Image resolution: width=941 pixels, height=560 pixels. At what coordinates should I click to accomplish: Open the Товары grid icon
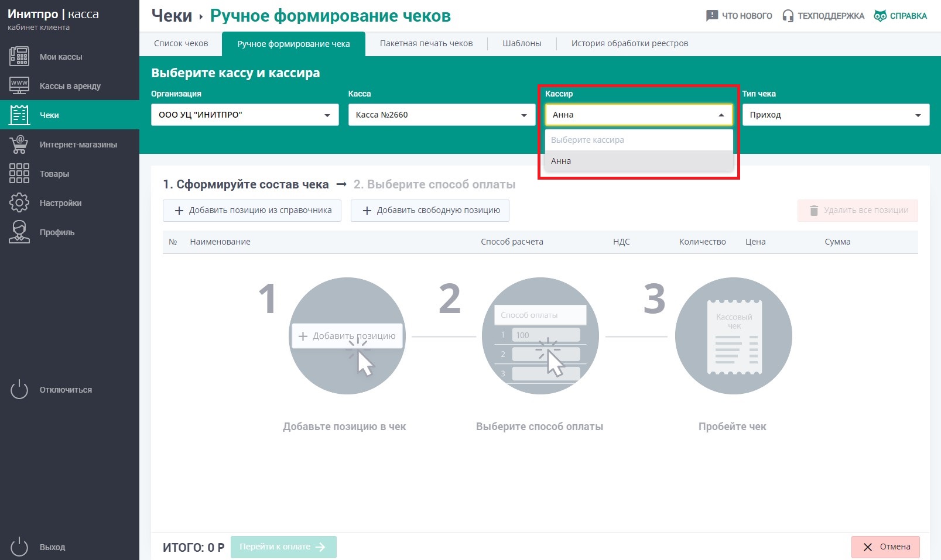(19, 173)
